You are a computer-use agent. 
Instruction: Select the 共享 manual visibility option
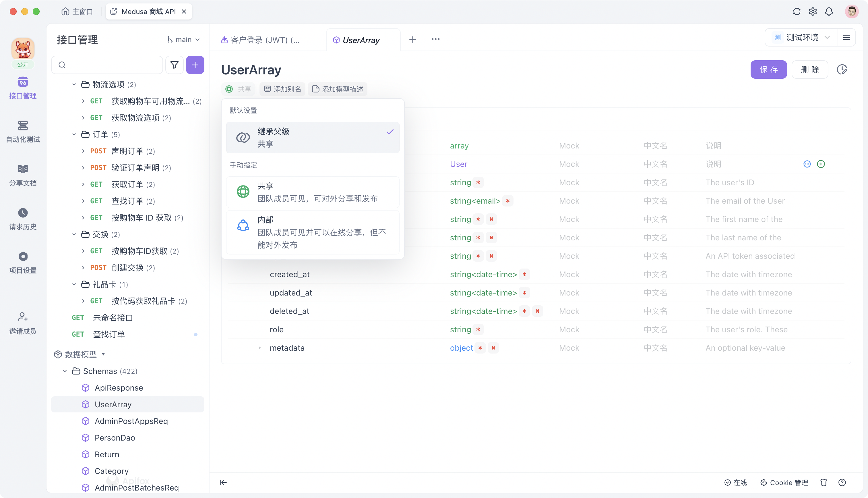tap(312, 192)
